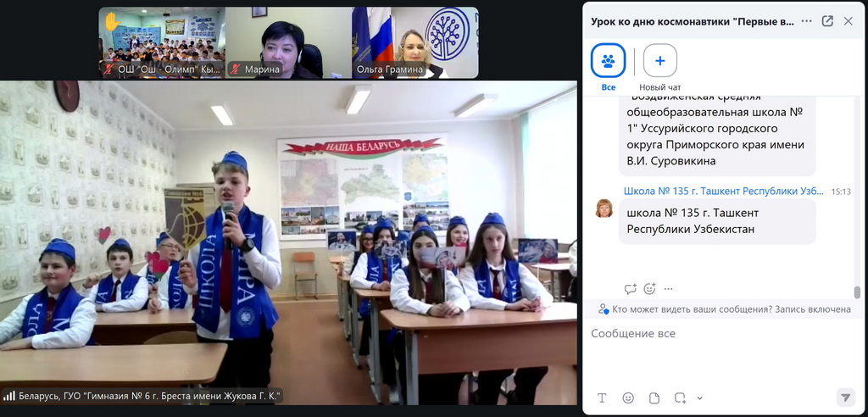This screenshot has height=417, width=868.
Task: Open the emoji picker in message composer
Action: tap(628, 398)
